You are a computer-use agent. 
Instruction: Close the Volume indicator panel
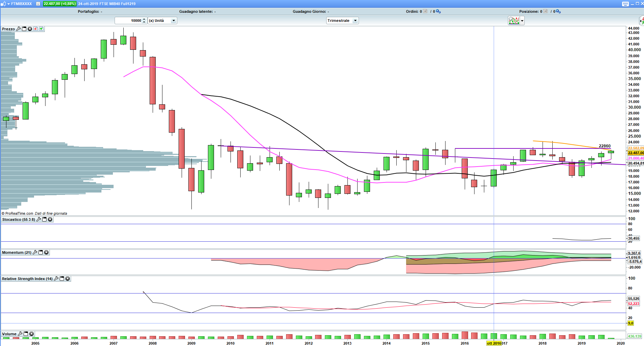click(x=31, y=334)
